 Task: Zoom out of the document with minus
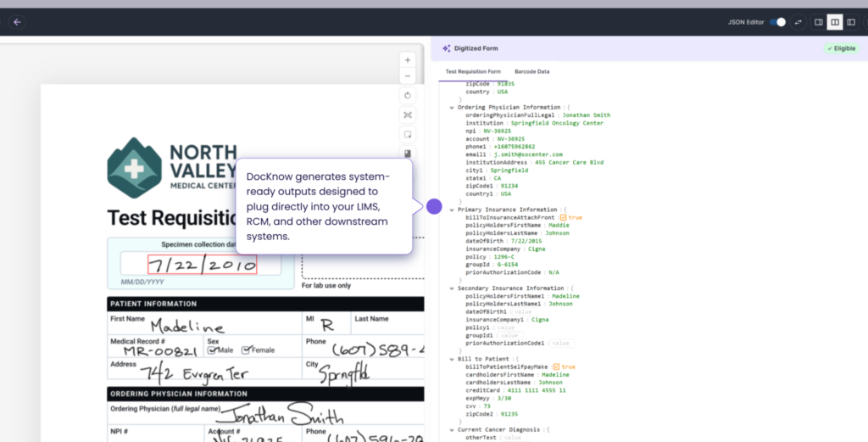pyautogui.click(x=408, y=76)
